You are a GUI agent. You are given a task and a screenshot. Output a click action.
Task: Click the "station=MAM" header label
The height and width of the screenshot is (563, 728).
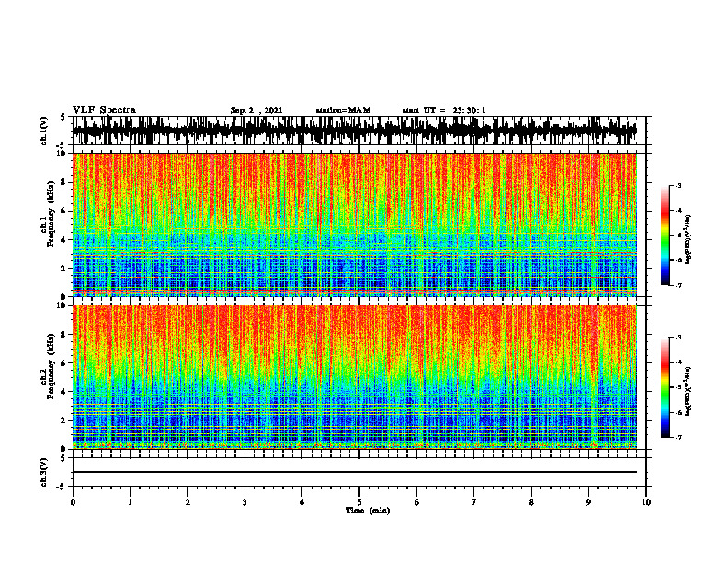pos(343,110)
